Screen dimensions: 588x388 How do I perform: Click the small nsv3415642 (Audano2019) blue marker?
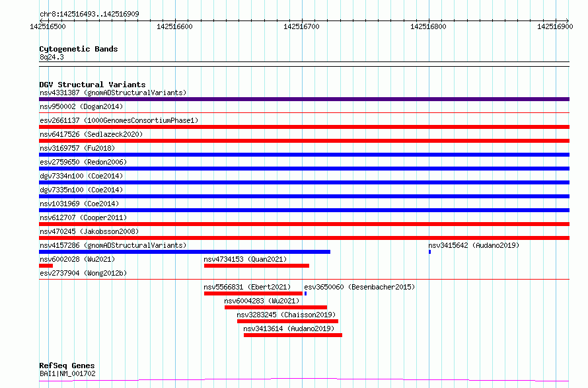pyautogui.click(x=429, y=252)
